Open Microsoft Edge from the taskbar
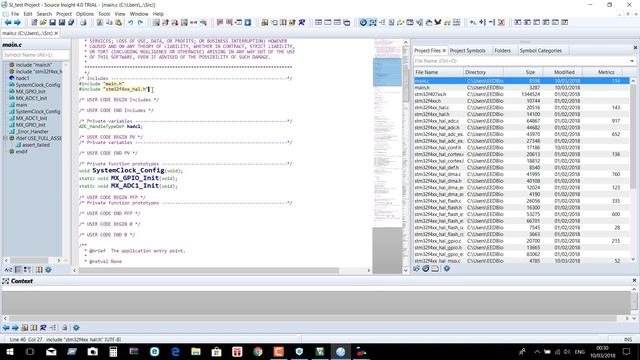 click(x=175, y=351)
